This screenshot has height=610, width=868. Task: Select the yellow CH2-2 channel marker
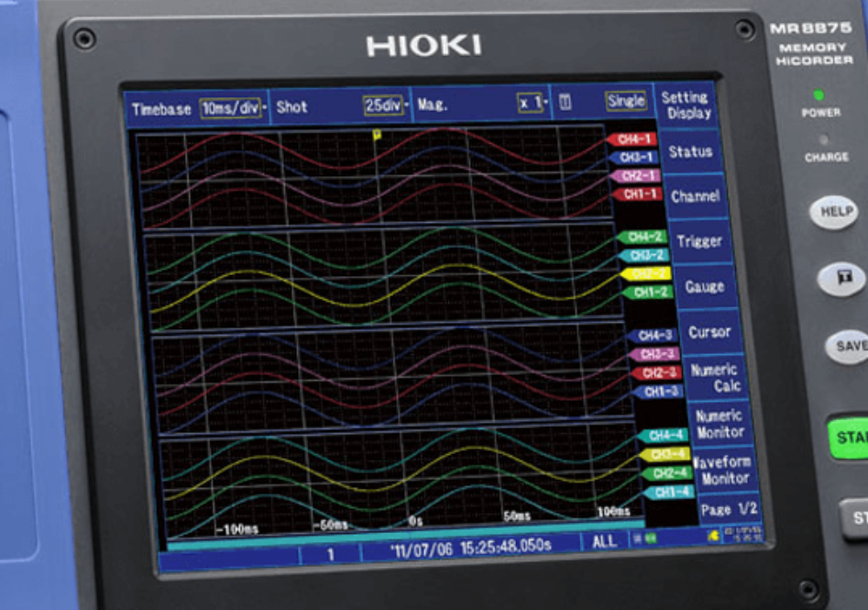click(645, 273)
